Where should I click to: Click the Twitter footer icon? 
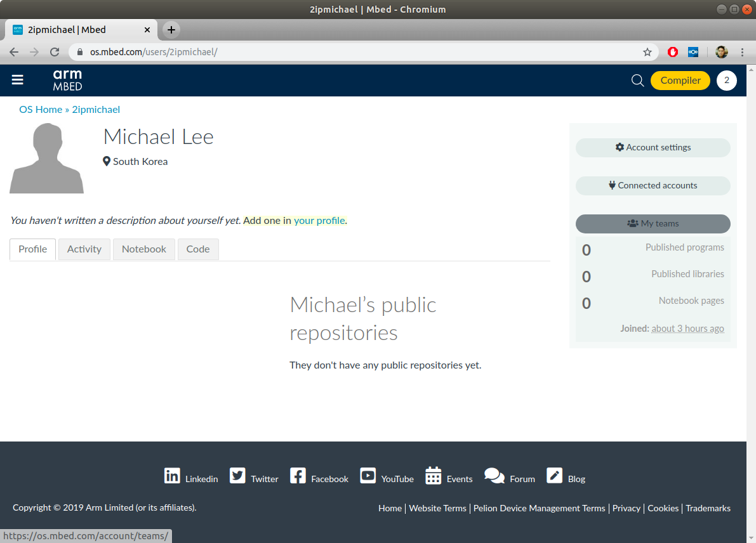coord(237,476)
